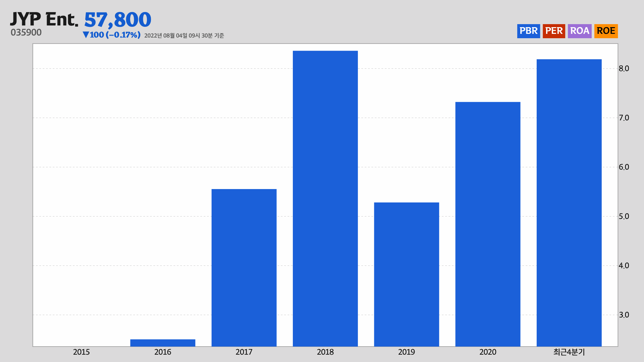The width and height of the screenshot is (644, 362).
Task: Click the 4.0 y-axis value
Action: pyautogui.click(x=624, y=266)
